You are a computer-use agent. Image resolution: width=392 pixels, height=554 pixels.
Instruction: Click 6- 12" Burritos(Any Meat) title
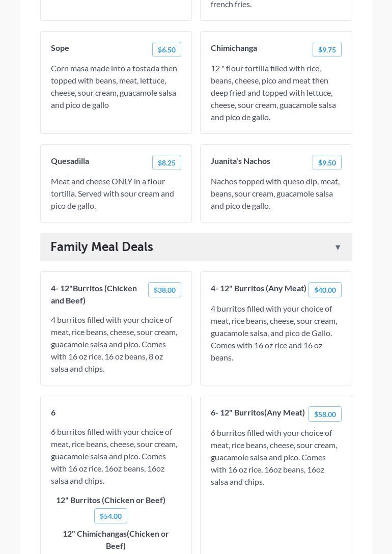(258, 412)
